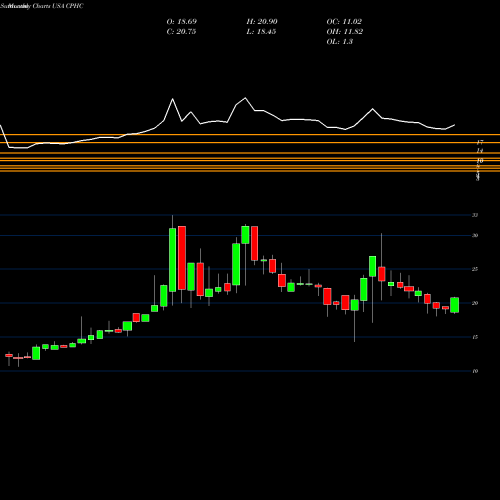Click the last green candle at chart's right end
500x500 pixels.
[455, 305]
